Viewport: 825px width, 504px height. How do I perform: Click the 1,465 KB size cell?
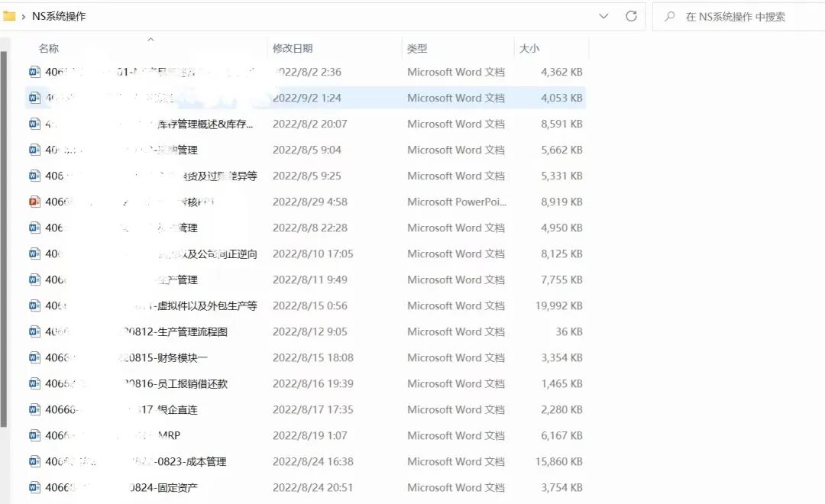pyautogui.click(x=561, y=383)
